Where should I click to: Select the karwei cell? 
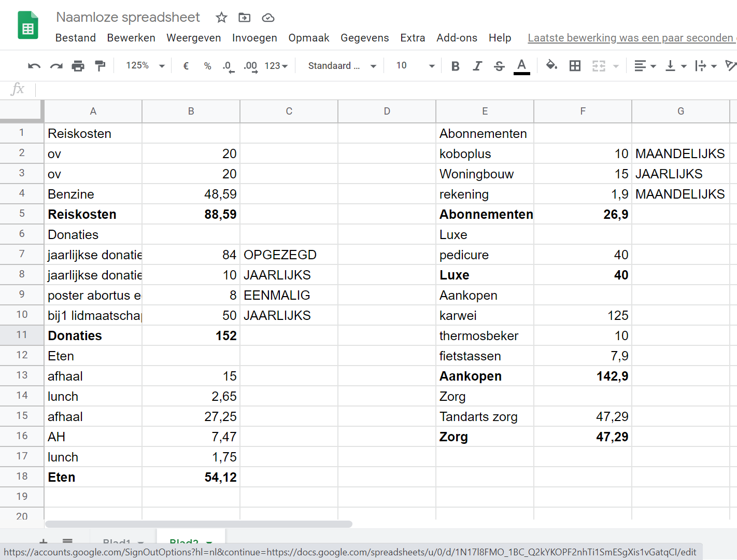click(485, 315)
